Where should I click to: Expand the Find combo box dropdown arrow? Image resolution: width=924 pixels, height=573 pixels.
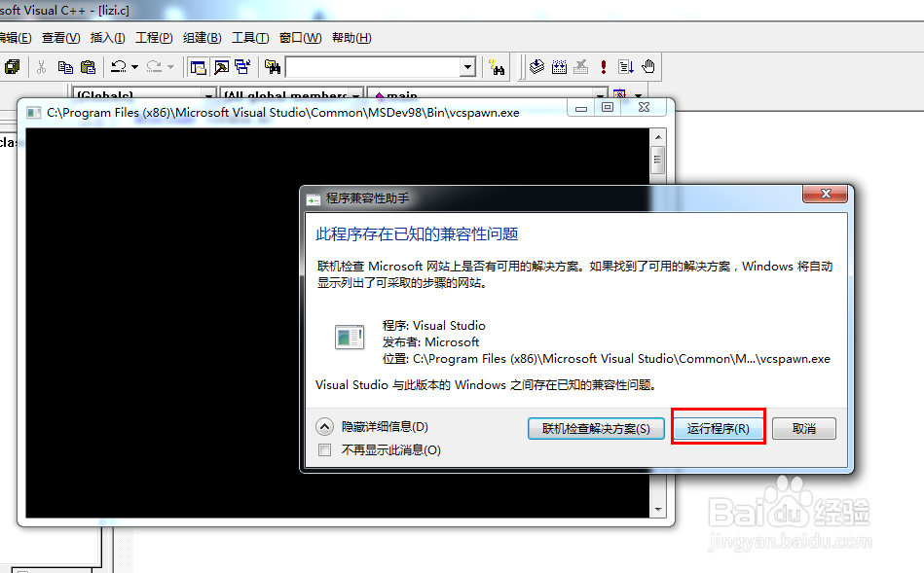tap(468, 67)
